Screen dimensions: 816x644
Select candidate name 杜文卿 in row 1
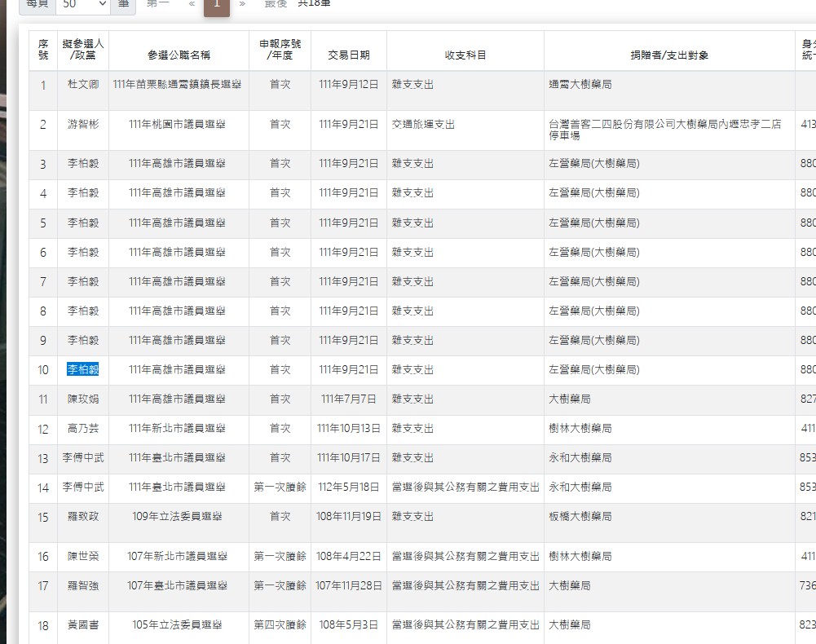tap(83, 84)
